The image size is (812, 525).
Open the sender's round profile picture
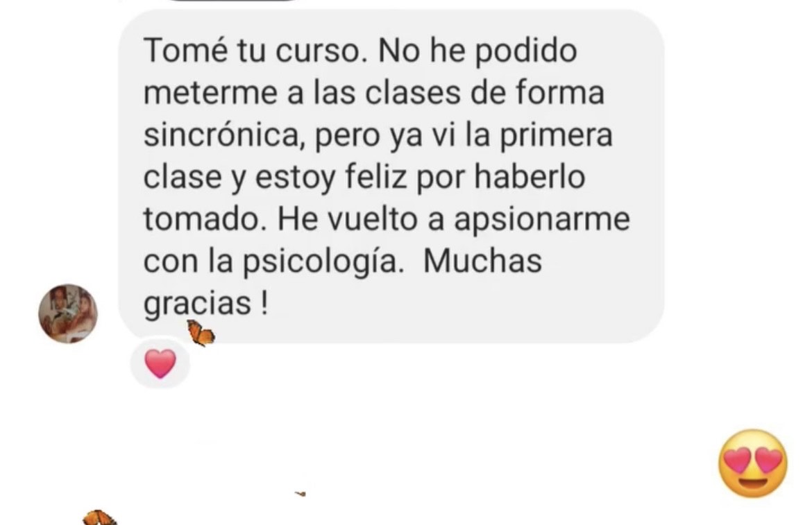pyautogui.click(x=68, y=313)
